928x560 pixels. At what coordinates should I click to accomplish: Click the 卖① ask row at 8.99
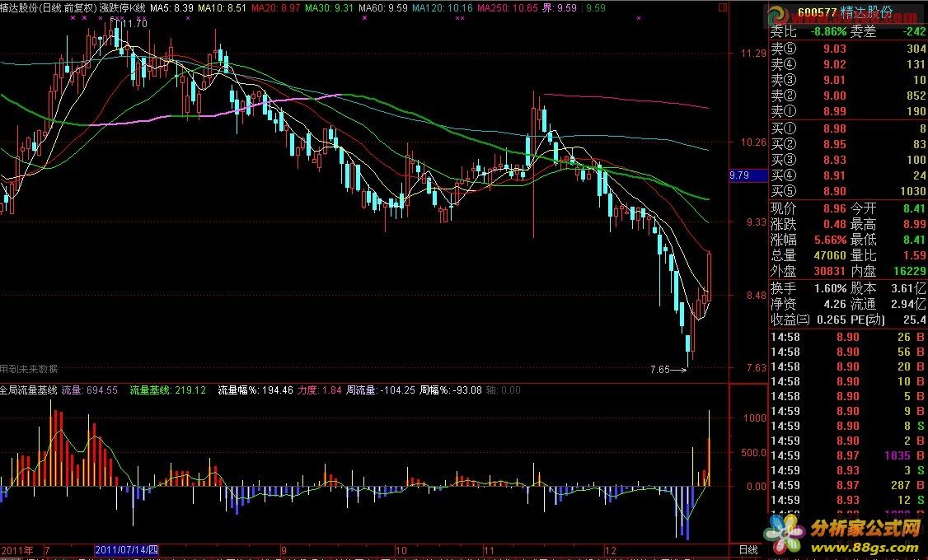848,111
